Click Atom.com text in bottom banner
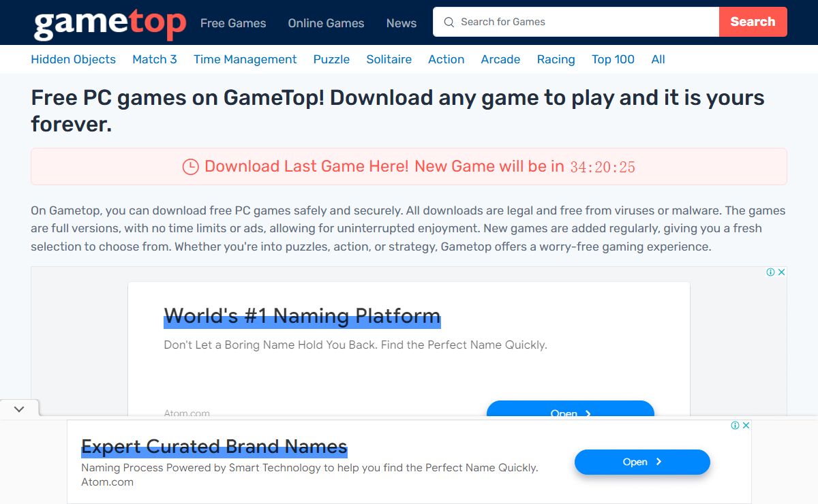Screen dimensions: 818x504 click(x=107, y=482)
